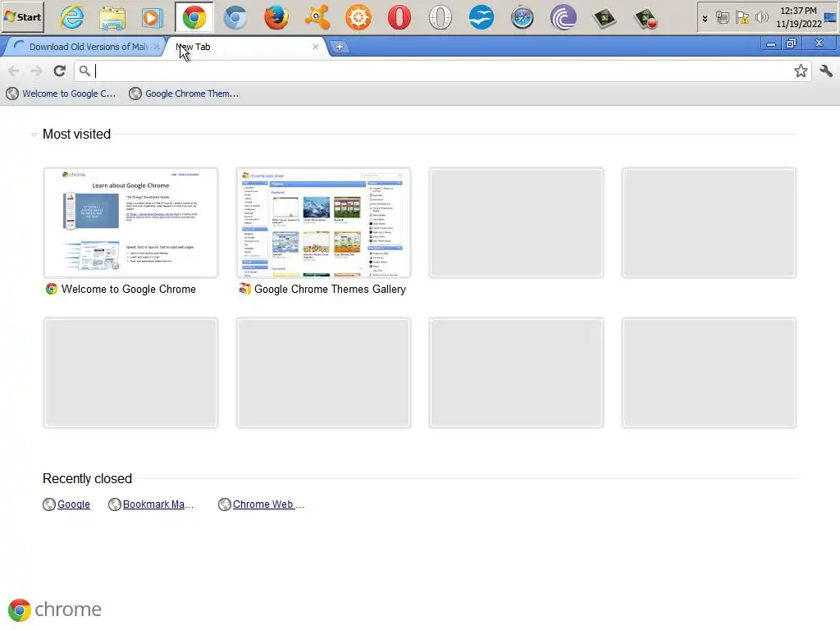The width and height of the screenshot is (840, 630).
Task: Launch Safari compass icon from taskbar
Action: [x=523, y=18]
